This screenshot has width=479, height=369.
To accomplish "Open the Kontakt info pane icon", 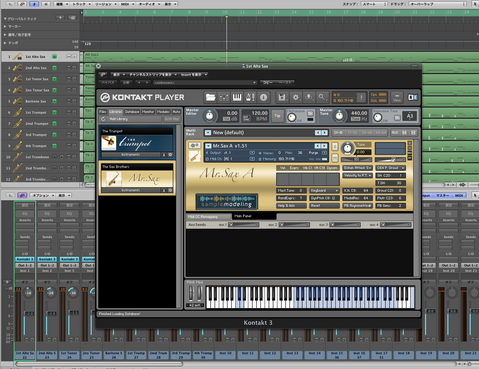I will click(x=263, y=97).
